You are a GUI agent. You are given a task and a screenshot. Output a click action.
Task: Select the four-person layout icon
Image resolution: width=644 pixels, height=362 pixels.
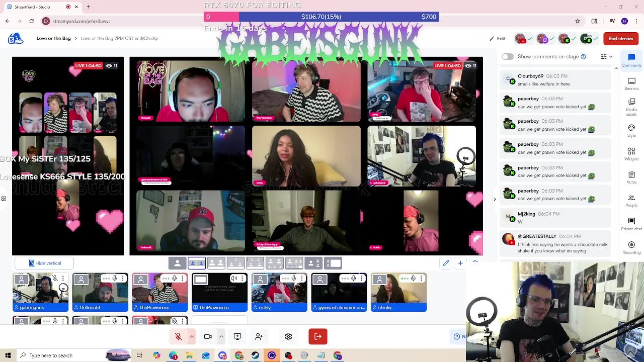pyautogui.click(x=255, y=263)
